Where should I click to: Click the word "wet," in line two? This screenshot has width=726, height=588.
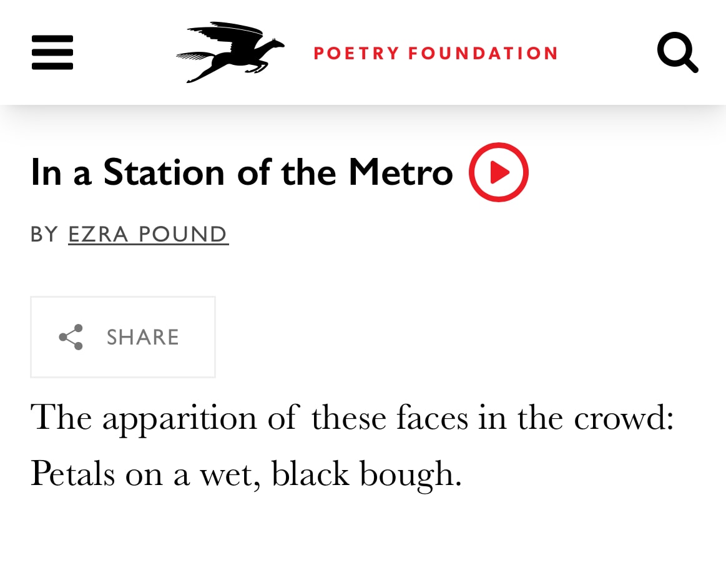tap(230, 474)
